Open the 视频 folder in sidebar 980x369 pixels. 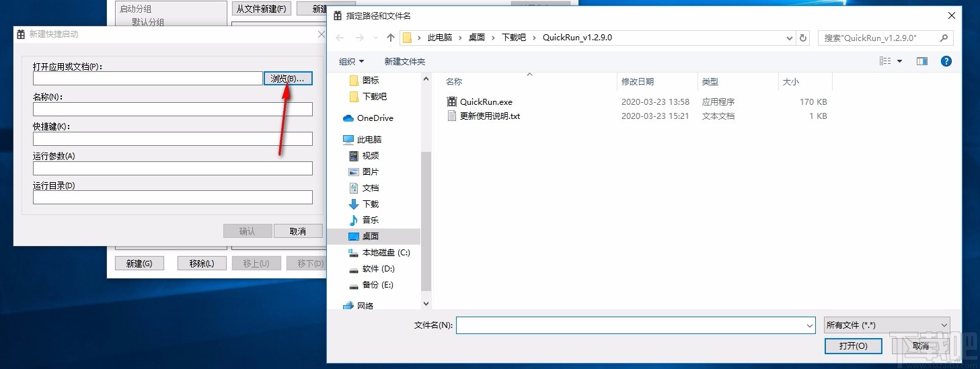[x=364, y=156]
